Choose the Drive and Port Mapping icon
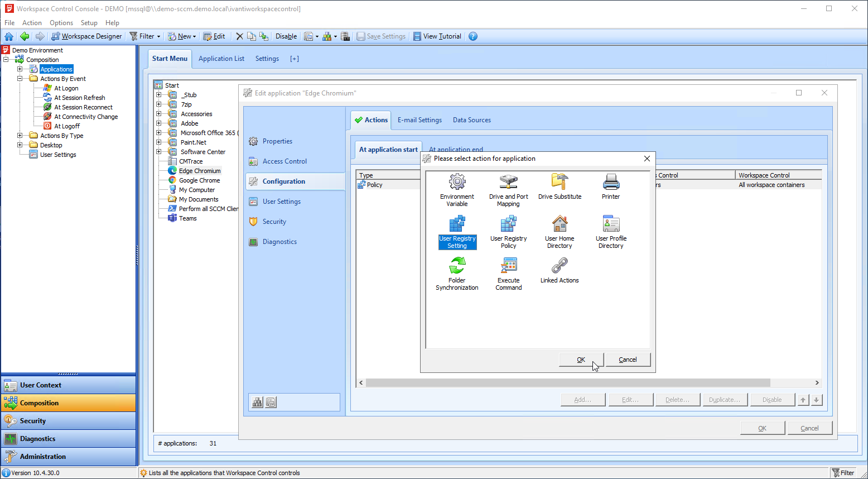The width and height of the screenshot is (868, 479). (508, 183)
